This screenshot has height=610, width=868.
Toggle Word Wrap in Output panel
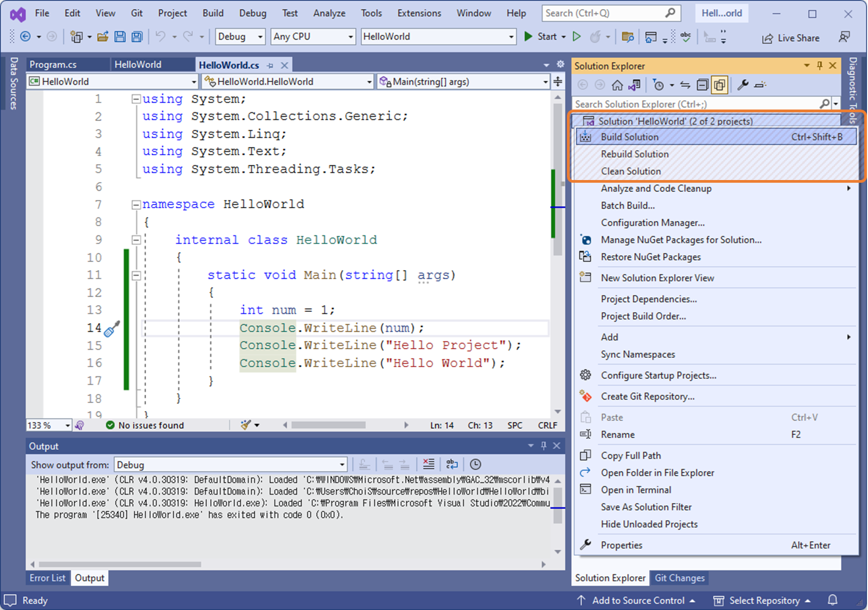(x=452, y=464)
